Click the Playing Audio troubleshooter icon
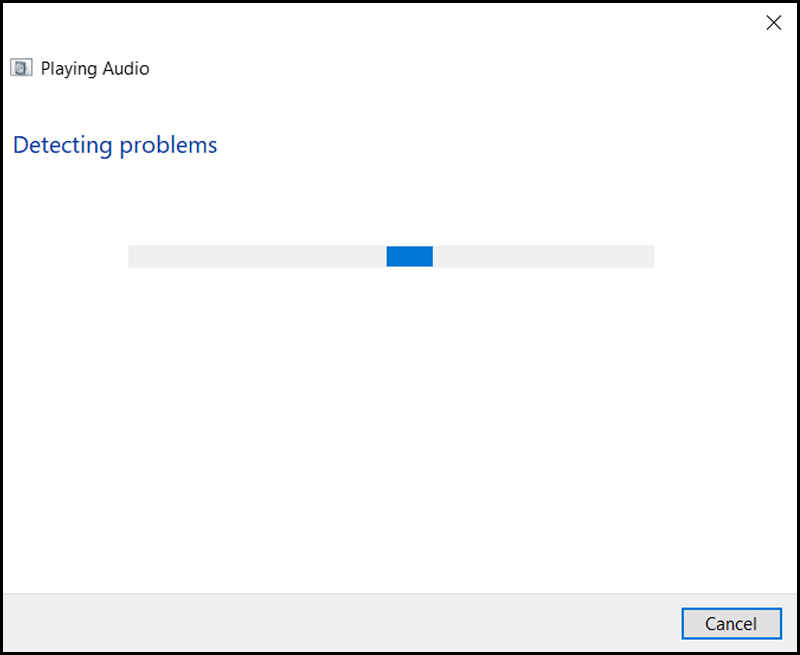Screen dimensions: 800x655 pos(21,68)
